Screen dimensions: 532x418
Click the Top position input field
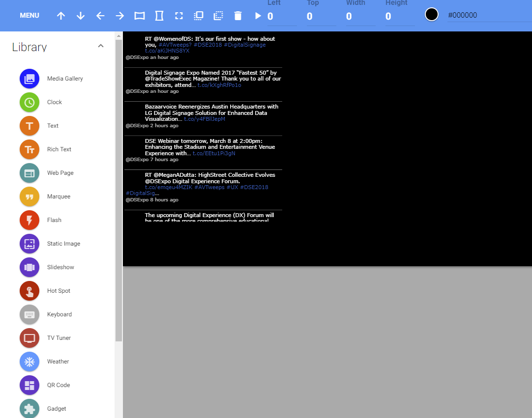coord(321,16)
